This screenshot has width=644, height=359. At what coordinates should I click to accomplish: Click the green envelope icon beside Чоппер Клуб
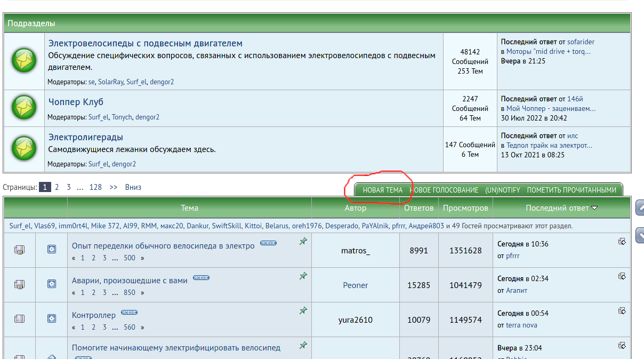tap(24, 108)
